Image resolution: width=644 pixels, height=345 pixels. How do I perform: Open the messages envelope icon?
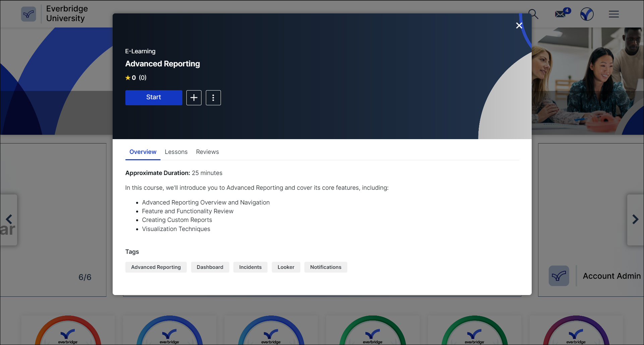(560, 14)
